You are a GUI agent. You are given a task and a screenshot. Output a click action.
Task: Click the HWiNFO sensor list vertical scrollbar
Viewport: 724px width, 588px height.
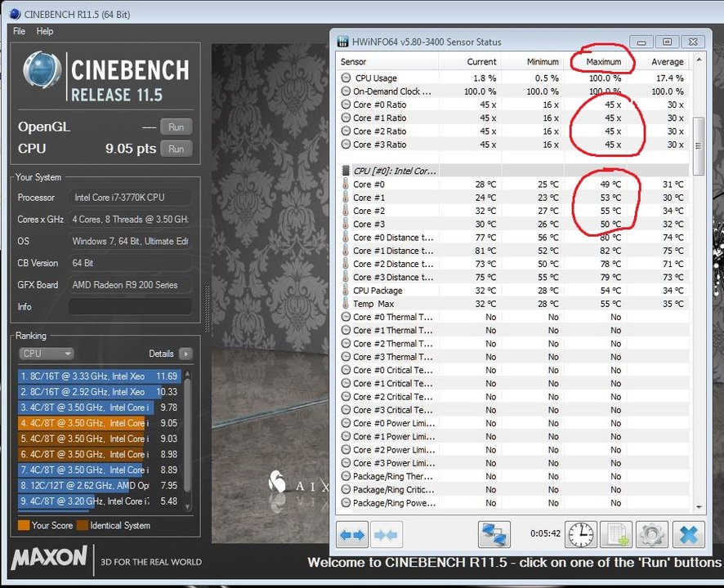(x=699, y=145)
